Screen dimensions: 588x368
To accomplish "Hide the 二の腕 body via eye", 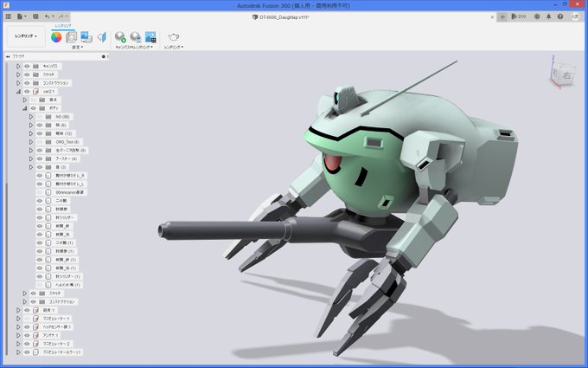I will click(x=40, y=201).
